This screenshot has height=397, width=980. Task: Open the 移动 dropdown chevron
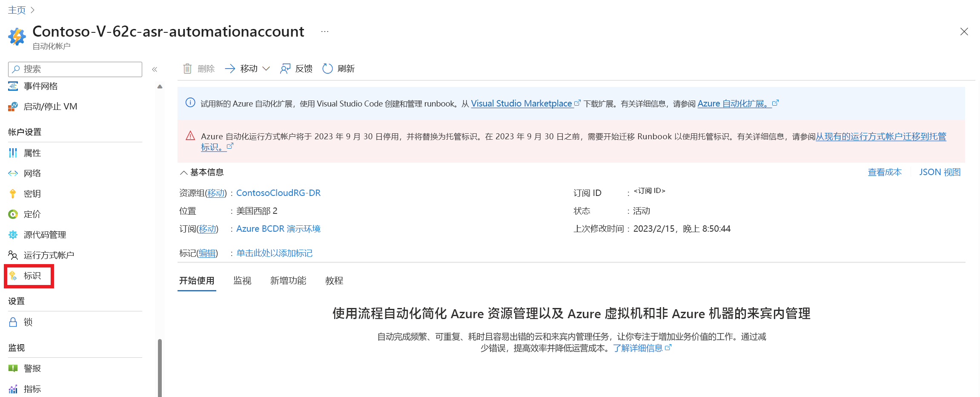pyautogui.click(x=266, y=69)
